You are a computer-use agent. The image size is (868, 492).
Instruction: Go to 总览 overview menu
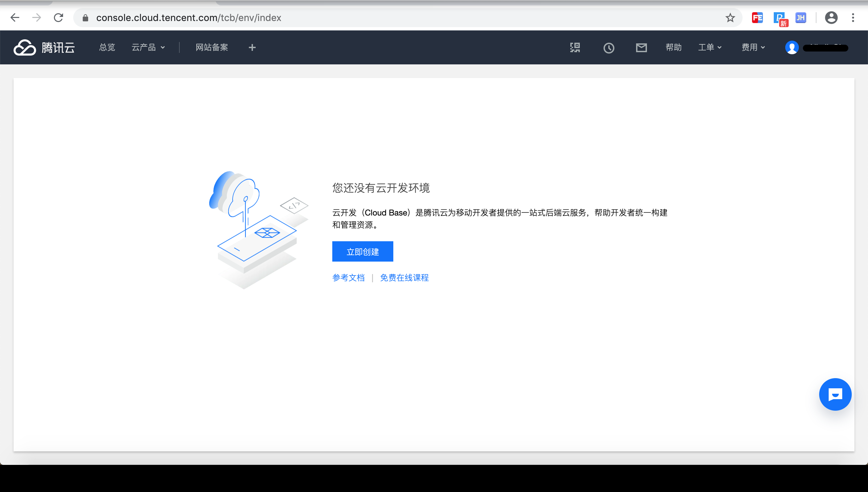pyautogui.click(x=107, y=47)
